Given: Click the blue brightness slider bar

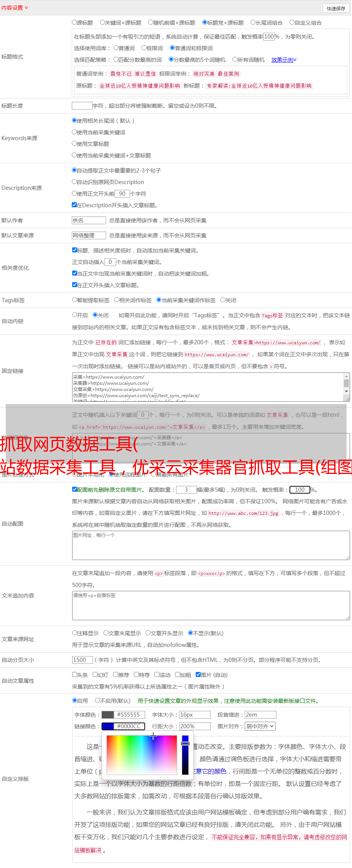Looking at the screenshot, I should pos(185,755).
